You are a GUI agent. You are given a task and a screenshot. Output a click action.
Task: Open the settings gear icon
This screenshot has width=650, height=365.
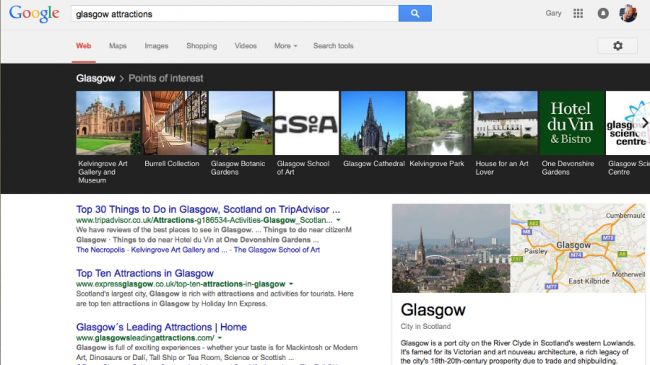618,46
